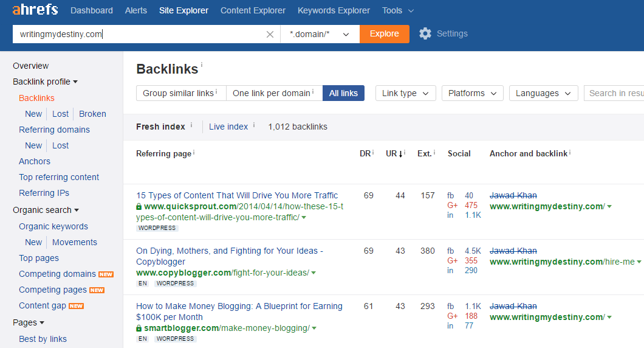The width and height of the screenshot is (644, 348).
Task: Switch to Live index
Action: point(228,127)
